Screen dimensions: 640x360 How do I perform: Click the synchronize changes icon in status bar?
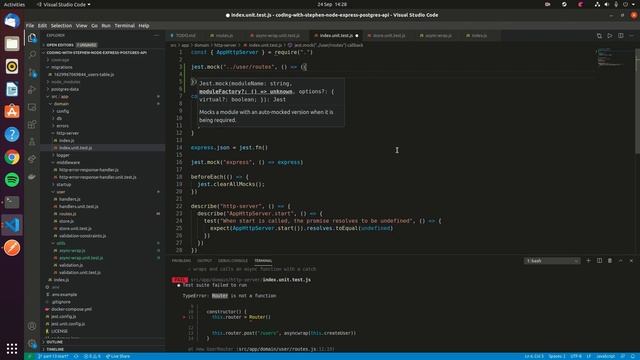tap(76, 356)
